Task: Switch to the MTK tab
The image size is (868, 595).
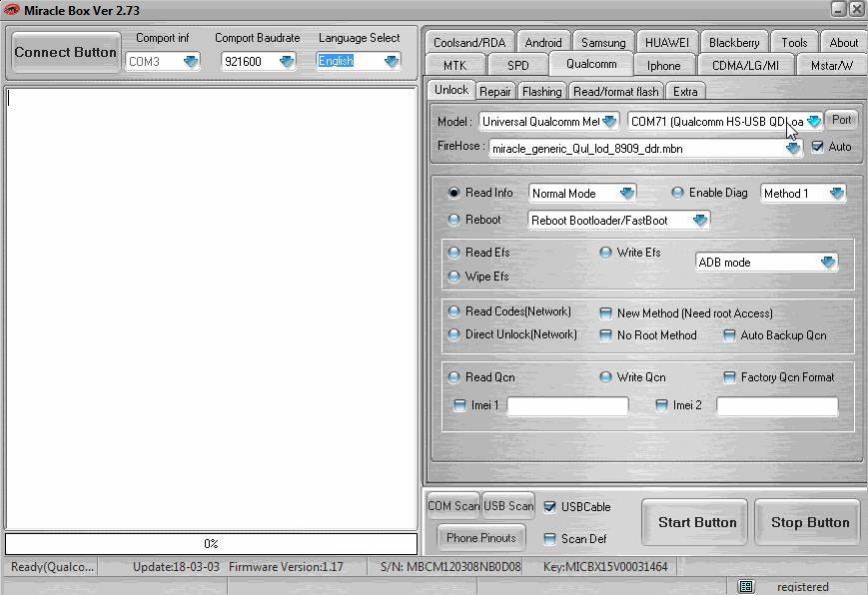Action: coord(455,65)
